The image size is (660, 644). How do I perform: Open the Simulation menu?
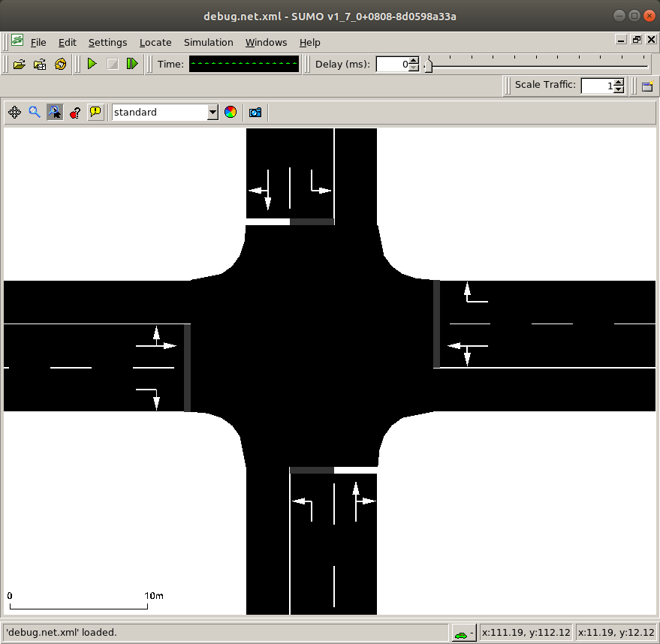click(x=208, y=43)
